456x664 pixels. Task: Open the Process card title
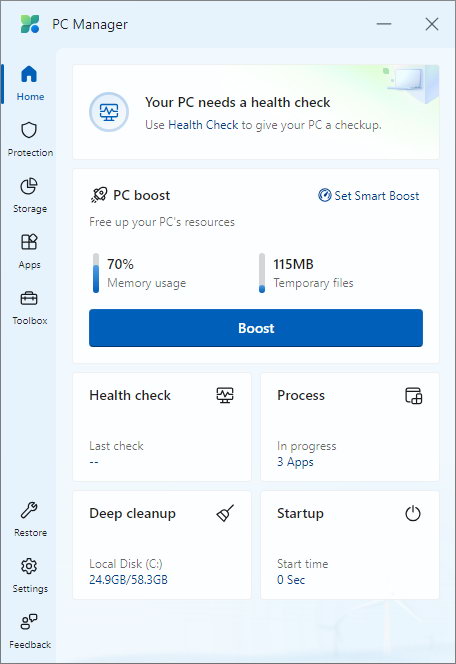point(301,395)
